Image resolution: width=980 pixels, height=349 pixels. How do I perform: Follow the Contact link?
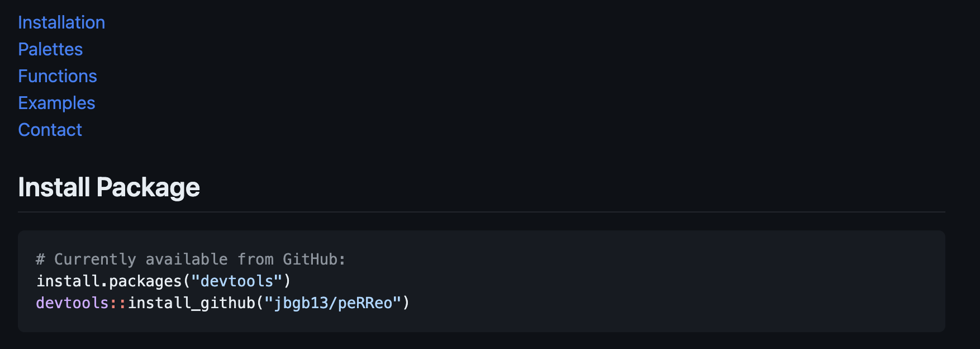pos(50,130)
